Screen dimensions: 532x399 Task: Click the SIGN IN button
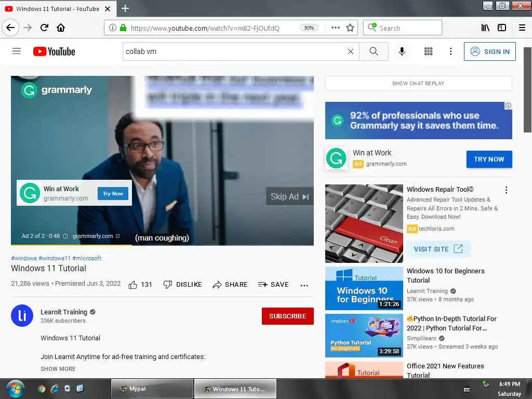click(x=489, y=51)
